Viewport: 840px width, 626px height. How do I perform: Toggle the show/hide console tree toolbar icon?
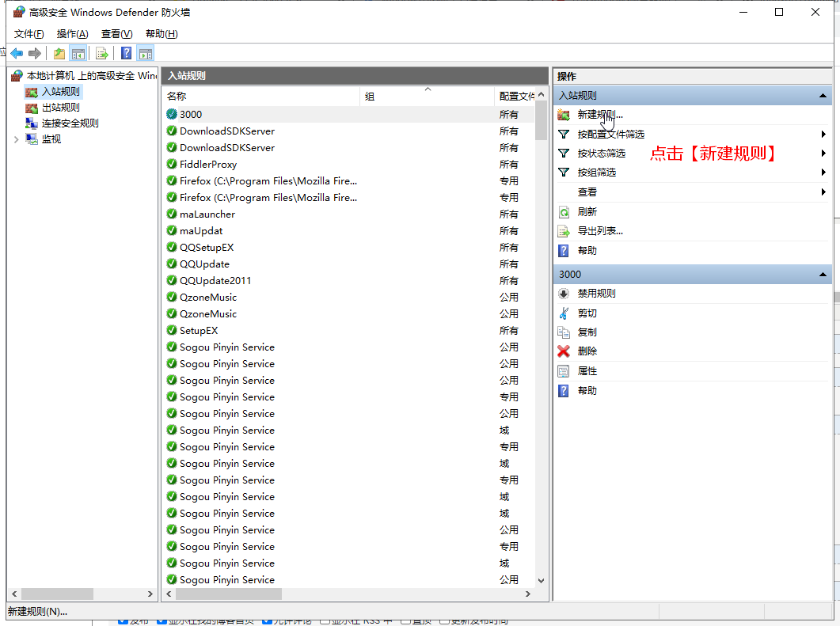click(78, 54)
